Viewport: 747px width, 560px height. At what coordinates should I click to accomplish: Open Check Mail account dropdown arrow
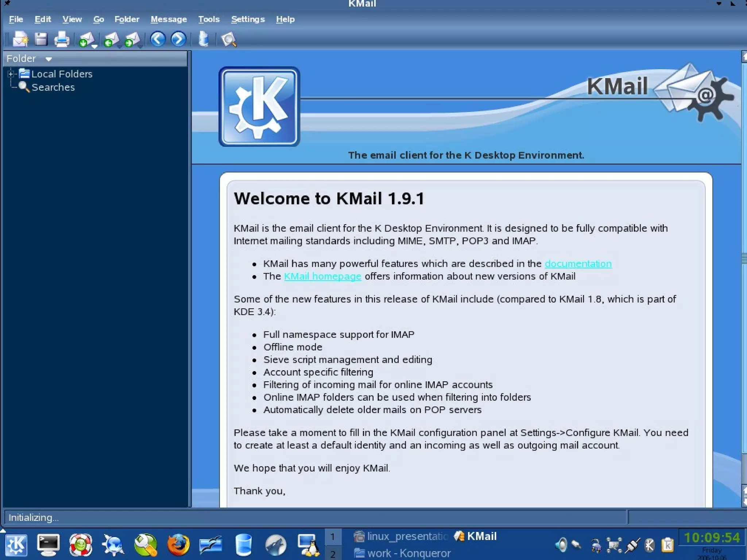click(x=94, y=47)
